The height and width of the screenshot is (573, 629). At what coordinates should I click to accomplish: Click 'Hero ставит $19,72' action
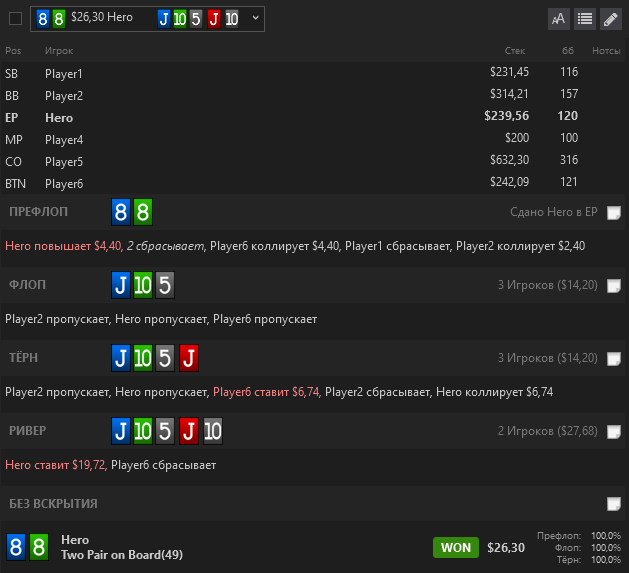(x=56, y=465)
